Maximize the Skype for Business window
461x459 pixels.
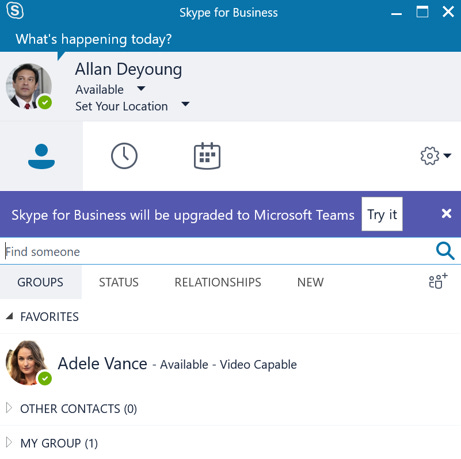[422, 12]
